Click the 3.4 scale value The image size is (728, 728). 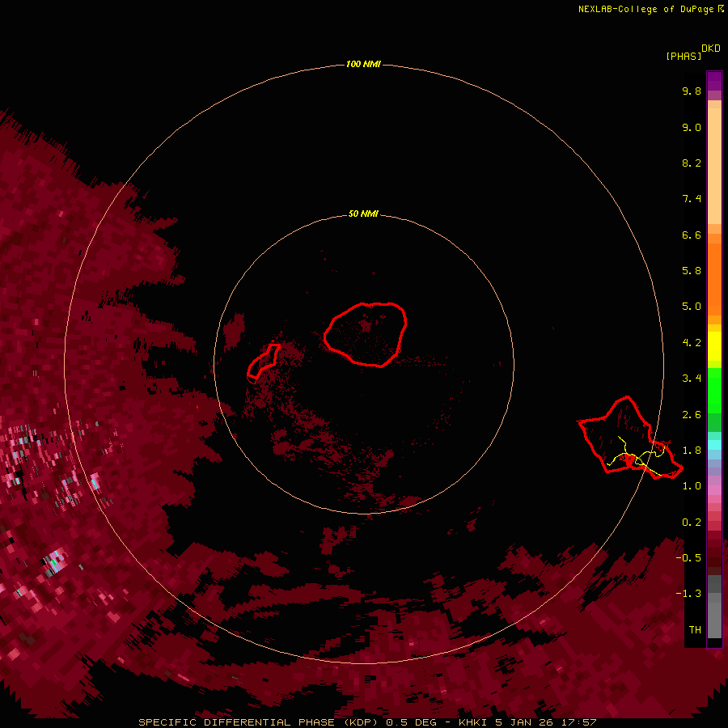(x=692, y=379)
